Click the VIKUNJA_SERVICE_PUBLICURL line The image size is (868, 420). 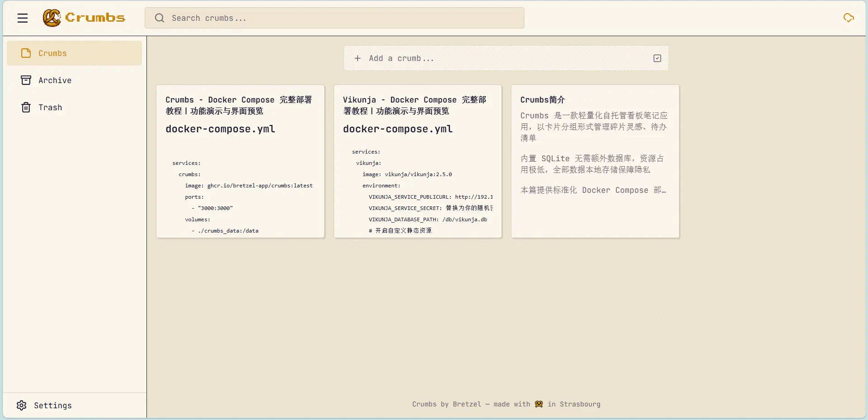tap(430, 197)
